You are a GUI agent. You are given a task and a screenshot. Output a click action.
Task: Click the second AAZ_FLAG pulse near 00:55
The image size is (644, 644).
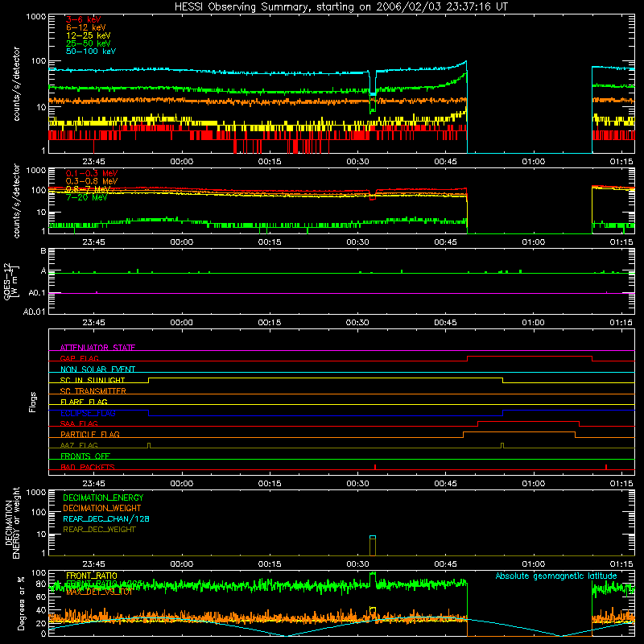[x=502, y=446]
